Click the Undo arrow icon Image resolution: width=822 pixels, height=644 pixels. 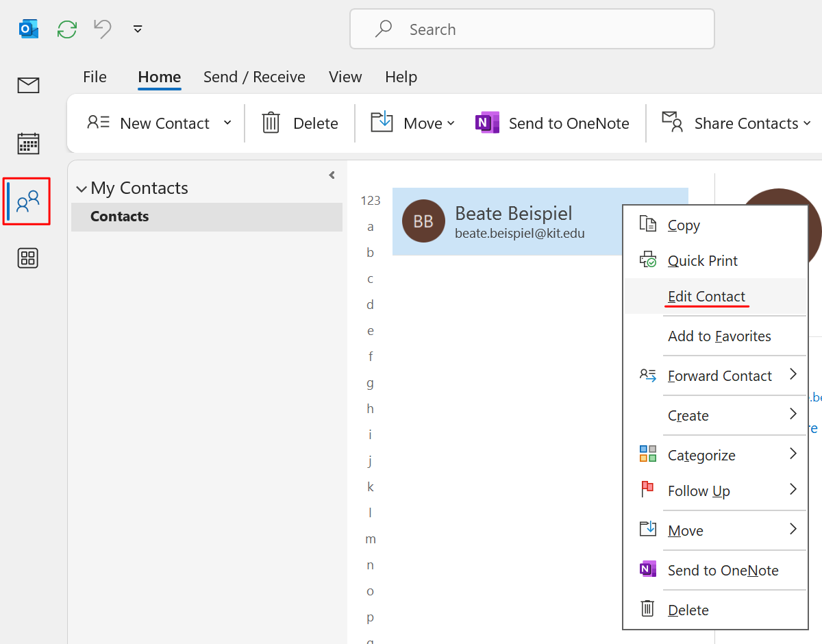[103, 29]
